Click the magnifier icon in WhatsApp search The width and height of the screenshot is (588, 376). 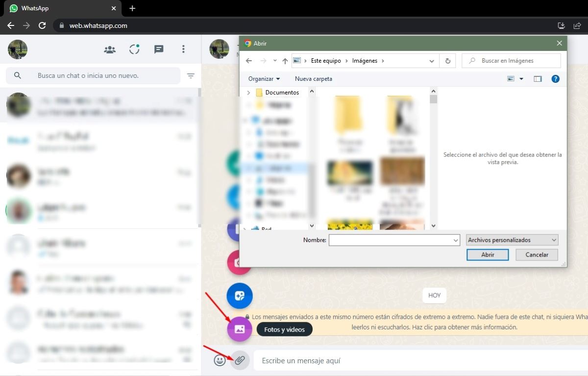click(18, 76)
